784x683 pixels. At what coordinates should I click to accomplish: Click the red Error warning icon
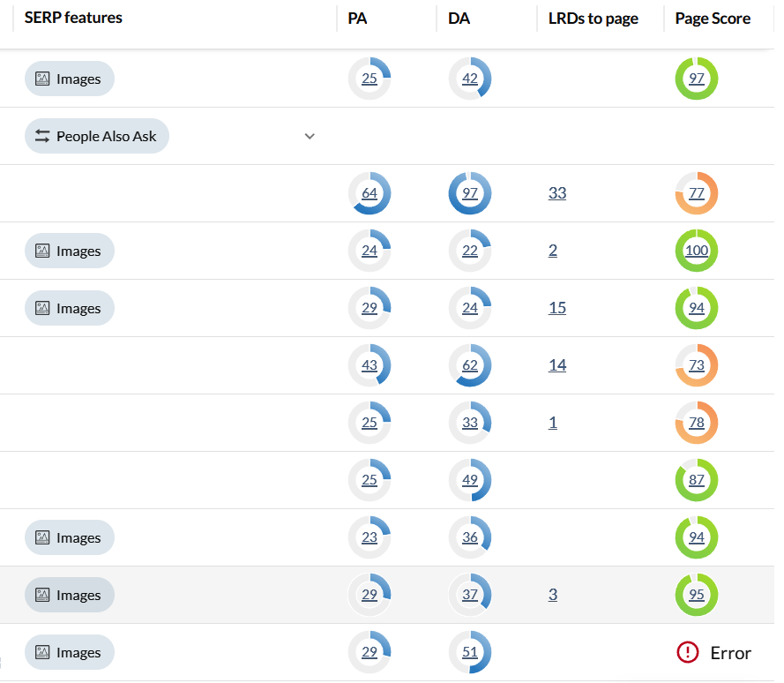(687, 653)
